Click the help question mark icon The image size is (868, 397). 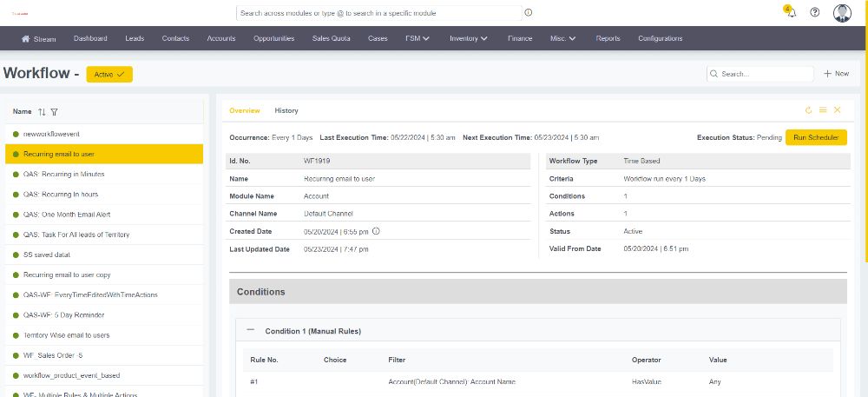click(815, 13)
